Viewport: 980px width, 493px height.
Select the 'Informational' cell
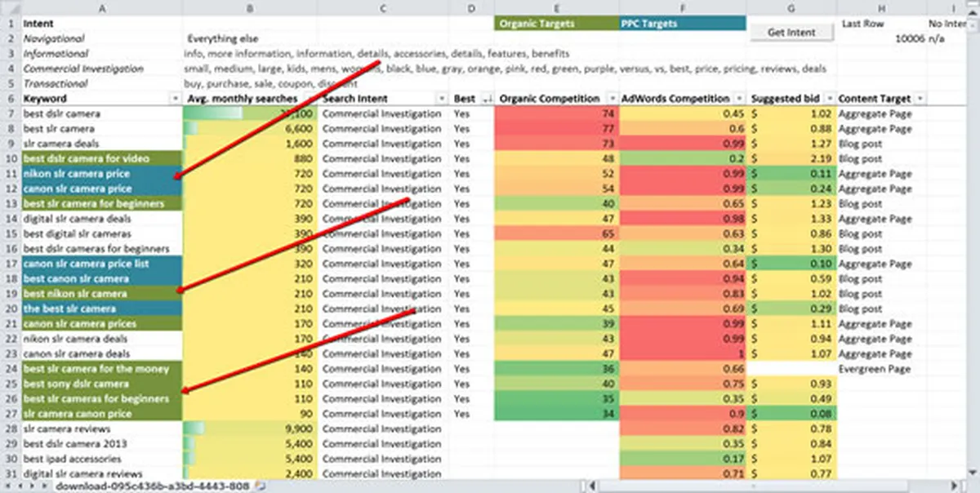tap(102, 54)
